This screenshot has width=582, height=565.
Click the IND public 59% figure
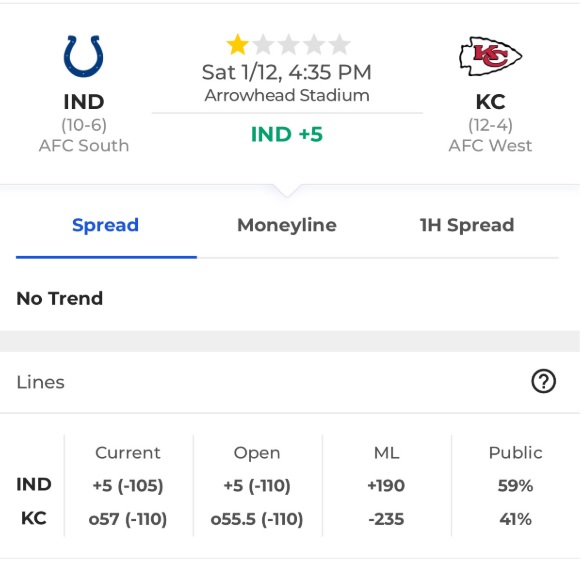pyautogui.click(x=515, y=486)
